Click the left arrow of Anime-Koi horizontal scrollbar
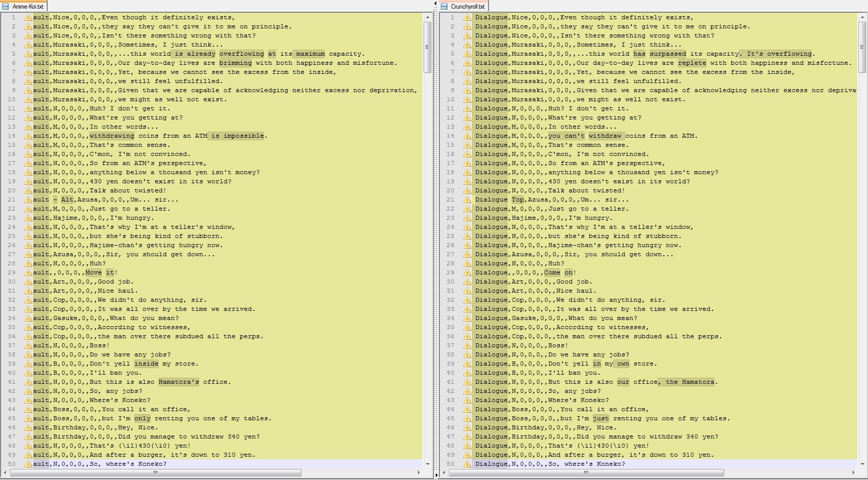This screenshot has width=868, height=480. coord(6,472)
